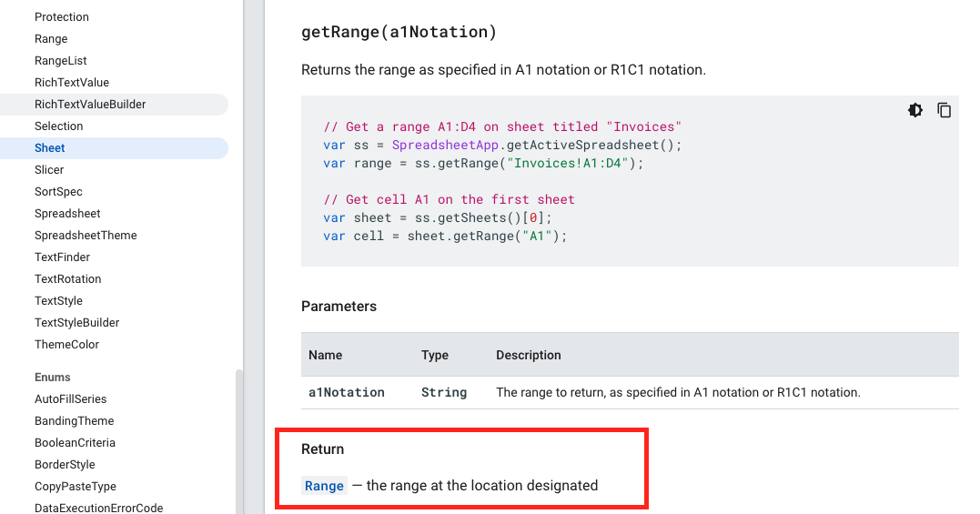Click the "Get cell A1" code comment

pos(449,199)
